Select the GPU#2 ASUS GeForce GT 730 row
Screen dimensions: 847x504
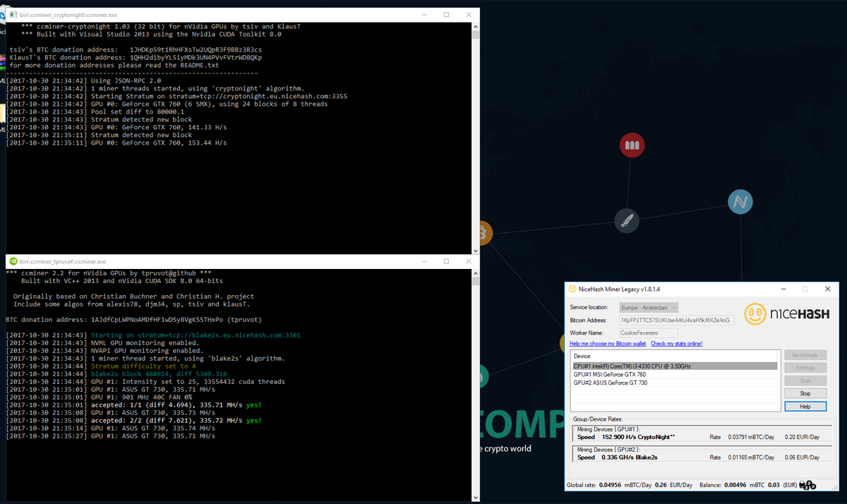[675, 383]
